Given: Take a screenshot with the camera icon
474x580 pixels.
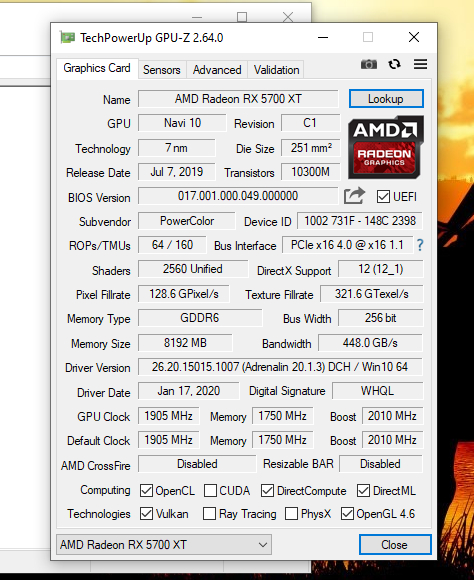Looking at the screenshot, I should point(369,64).
